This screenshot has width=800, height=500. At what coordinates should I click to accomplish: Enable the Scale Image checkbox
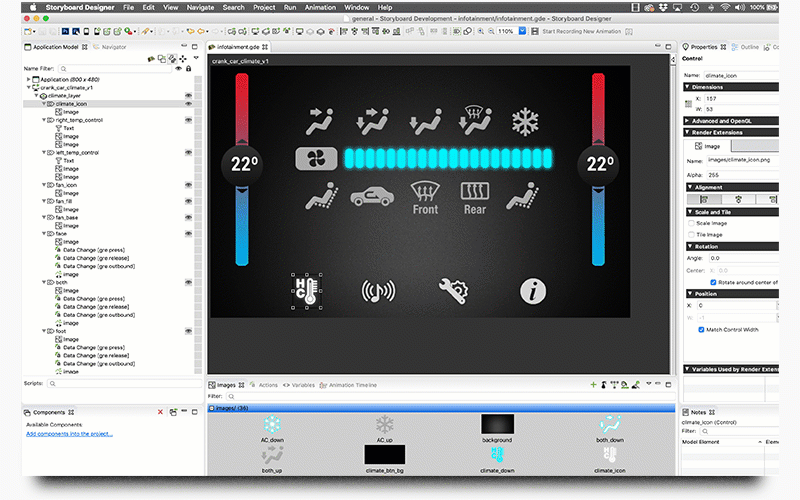pyautogui.click(x=691, y=223)
